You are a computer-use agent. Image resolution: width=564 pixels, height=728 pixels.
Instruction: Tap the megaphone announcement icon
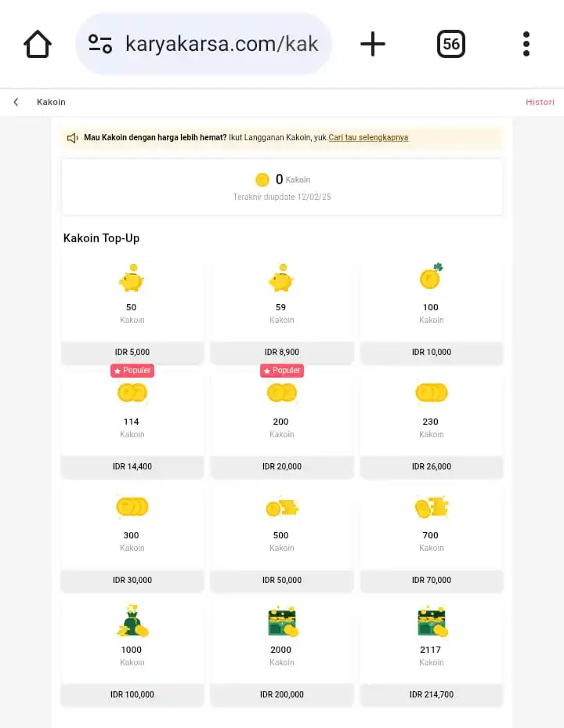tap(73, 138)
